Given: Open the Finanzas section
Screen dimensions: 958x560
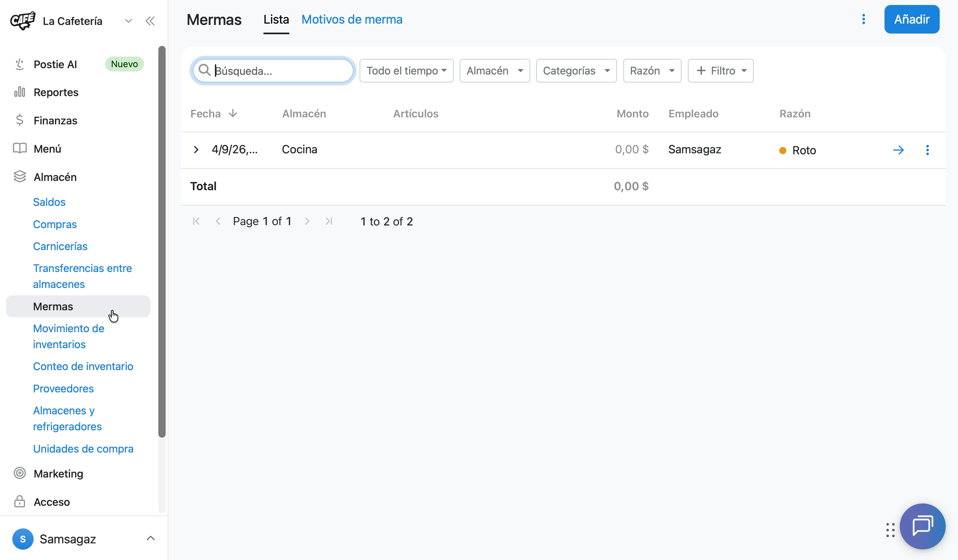Looking at the screenshot, I should (x=78, y=120).
